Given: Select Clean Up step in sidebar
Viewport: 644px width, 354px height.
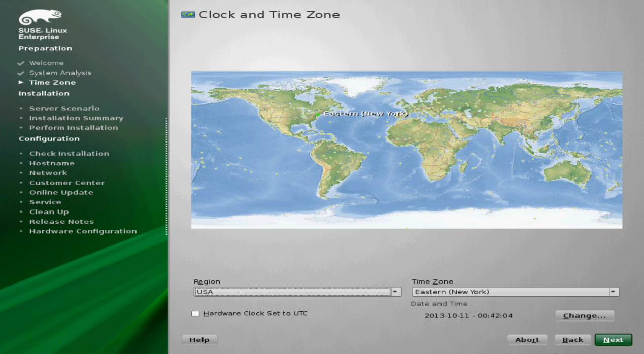Looking at the screenshot, I should point(49,211).
